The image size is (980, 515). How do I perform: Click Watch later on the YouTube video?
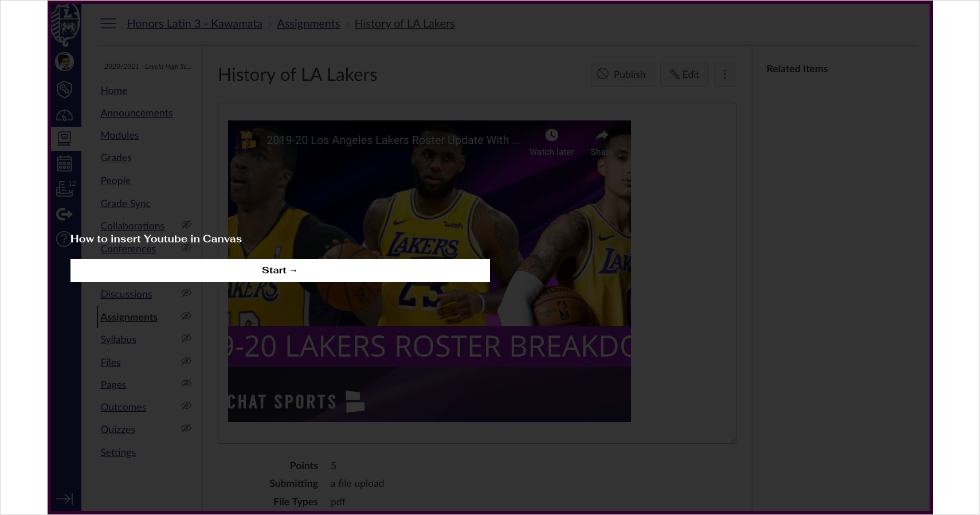pos(551,142)
